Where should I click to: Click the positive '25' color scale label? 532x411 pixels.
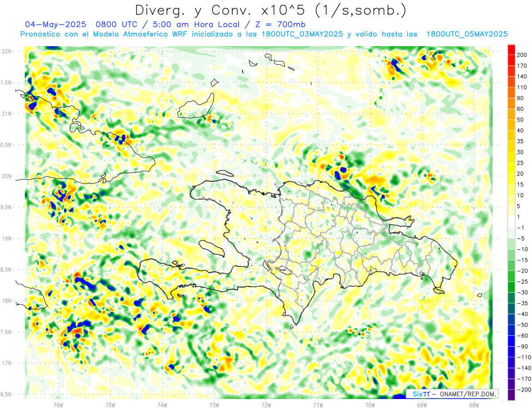pyautogui.click(x=520, y=163)
